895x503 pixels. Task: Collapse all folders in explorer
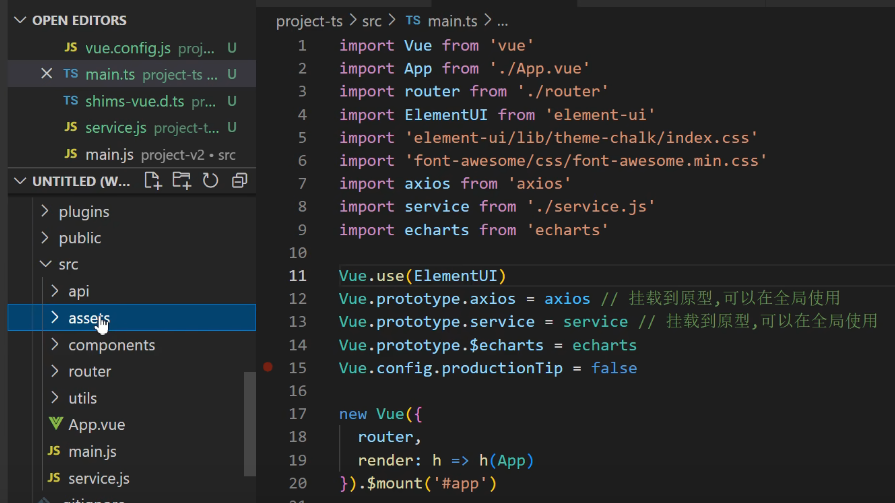tap(240, 181)
